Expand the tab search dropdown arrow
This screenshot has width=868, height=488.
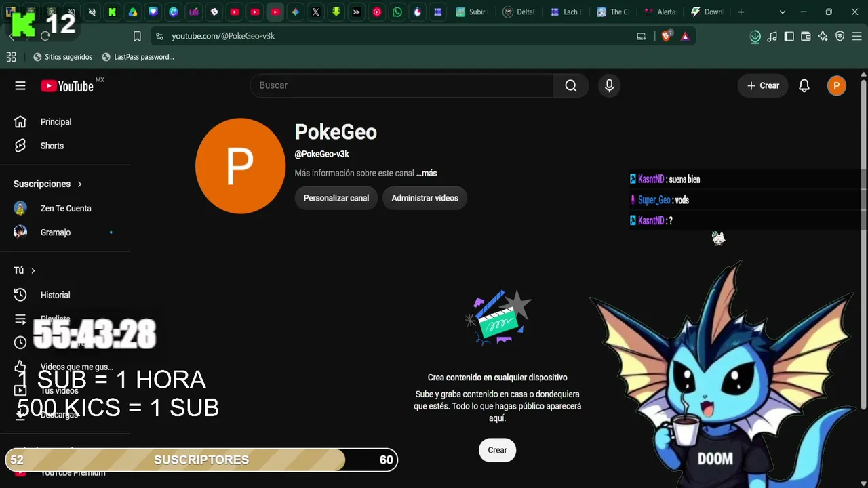(x=783, y=12)
